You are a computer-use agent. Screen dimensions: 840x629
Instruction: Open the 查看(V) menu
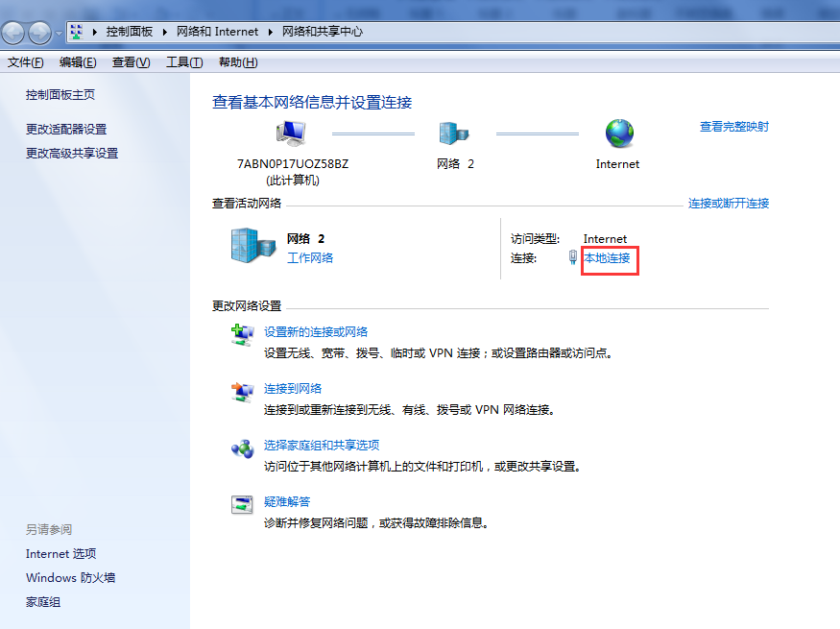[x=131, y=62]
